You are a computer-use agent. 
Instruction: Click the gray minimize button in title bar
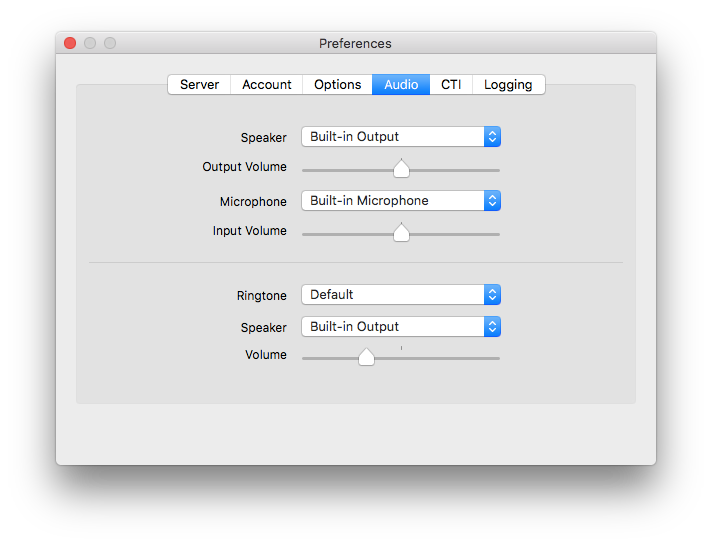[90, 43]
